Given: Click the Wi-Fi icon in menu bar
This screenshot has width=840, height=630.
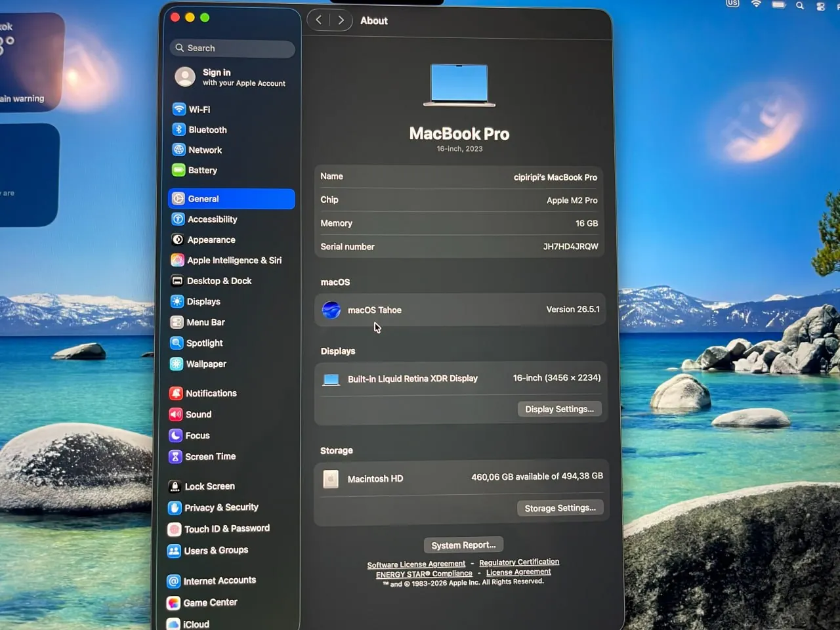Looking at the screenshot, I should coord(756,4).
